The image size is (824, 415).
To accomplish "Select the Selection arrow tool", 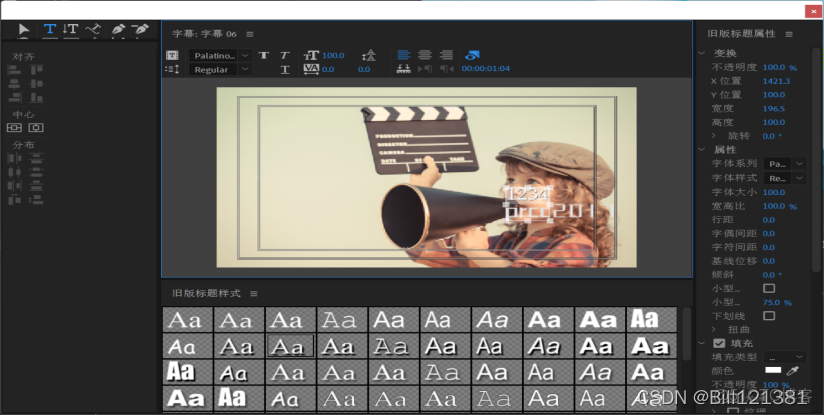I will pos(25,31).
